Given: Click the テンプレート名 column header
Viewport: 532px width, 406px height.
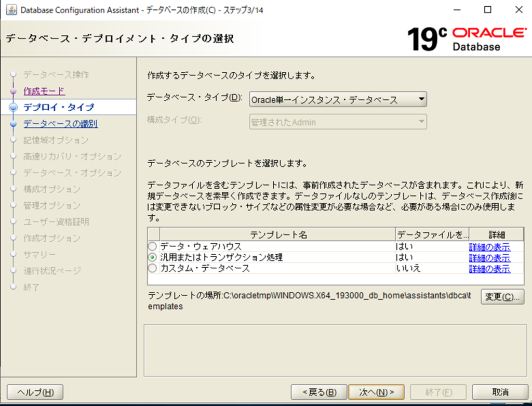Looking at the screenshot, I should tap(278, 234).
